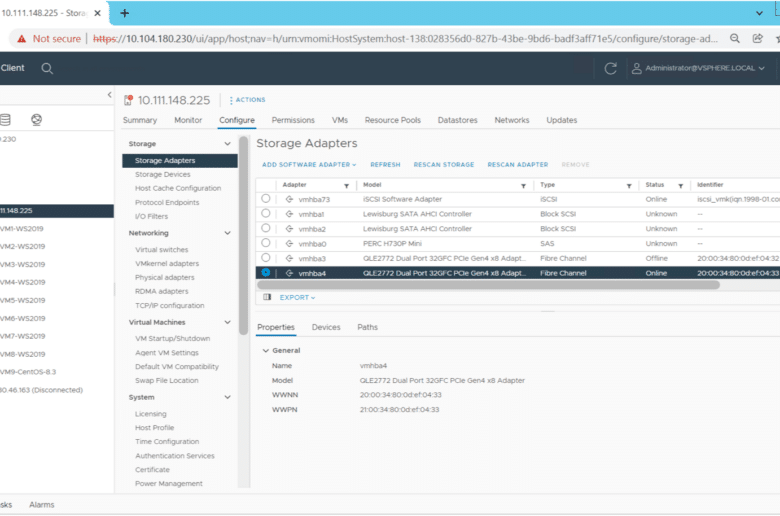
Task: Switch to the Monitor tab
Action: point(188,120)
